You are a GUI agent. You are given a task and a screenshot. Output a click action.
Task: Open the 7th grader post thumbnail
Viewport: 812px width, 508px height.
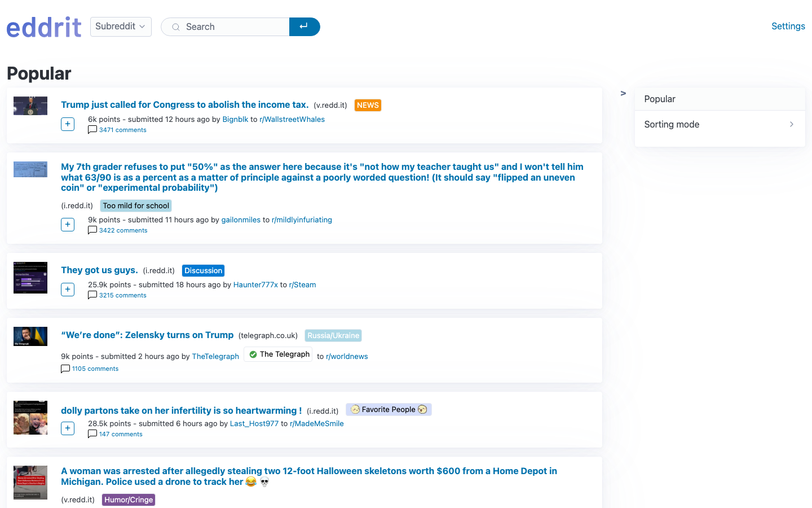(x=30, y=169)
